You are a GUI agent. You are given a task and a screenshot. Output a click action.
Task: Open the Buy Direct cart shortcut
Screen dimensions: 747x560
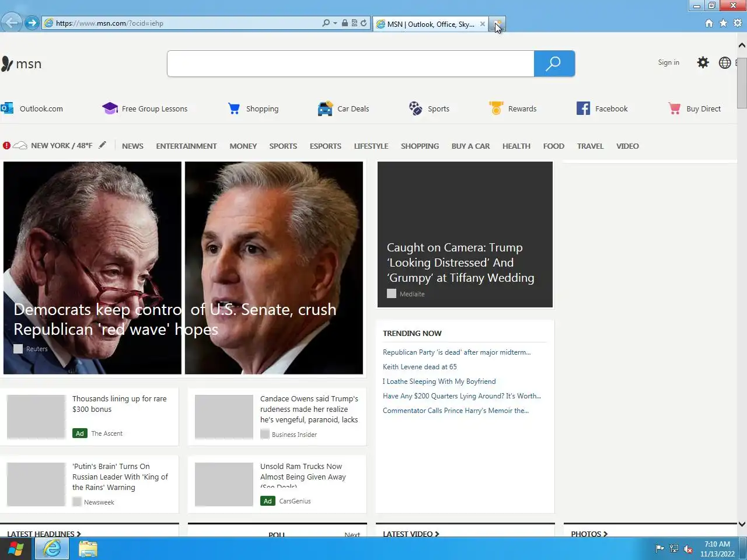point(694,108)
